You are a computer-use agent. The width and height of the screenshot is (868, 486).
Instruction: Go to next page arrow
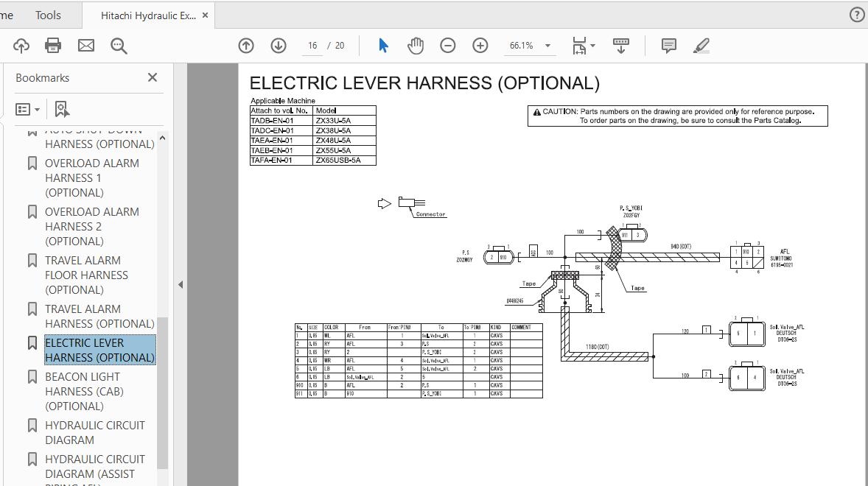pos(279,46)
